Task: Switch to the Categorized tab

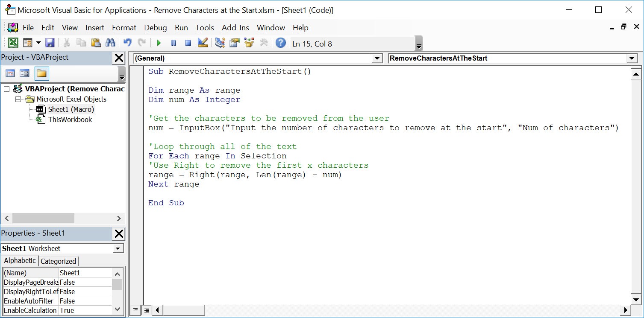Action: pyautogui.click(x=58, y=261)
